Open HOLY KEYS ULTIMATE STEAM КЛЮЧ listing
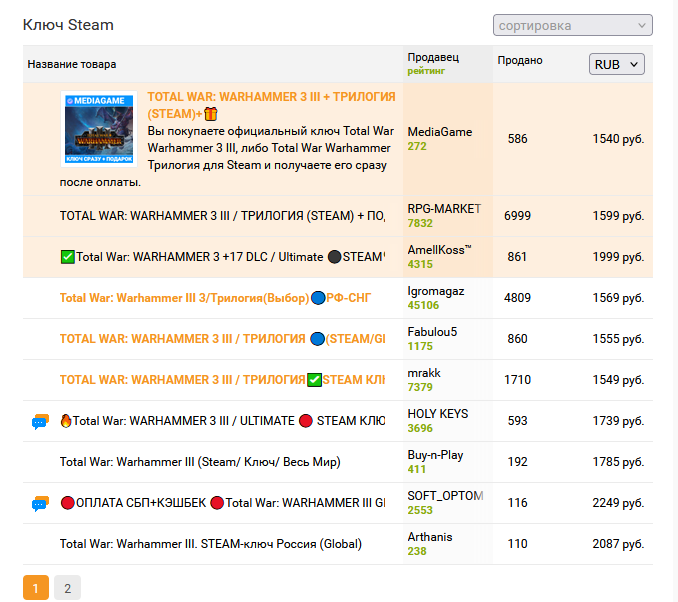 click(x=222, y=421)
